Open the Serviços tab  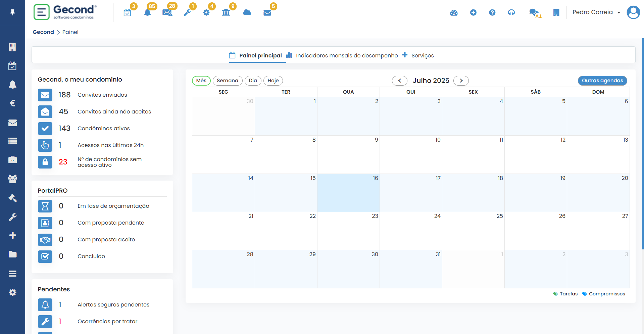(x=423, y=55)
